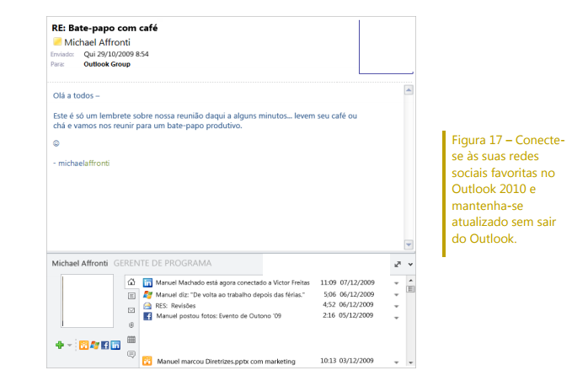
Task: Open the mail messages filter icon
Action: pyautogui.click(x=131, y=310)
